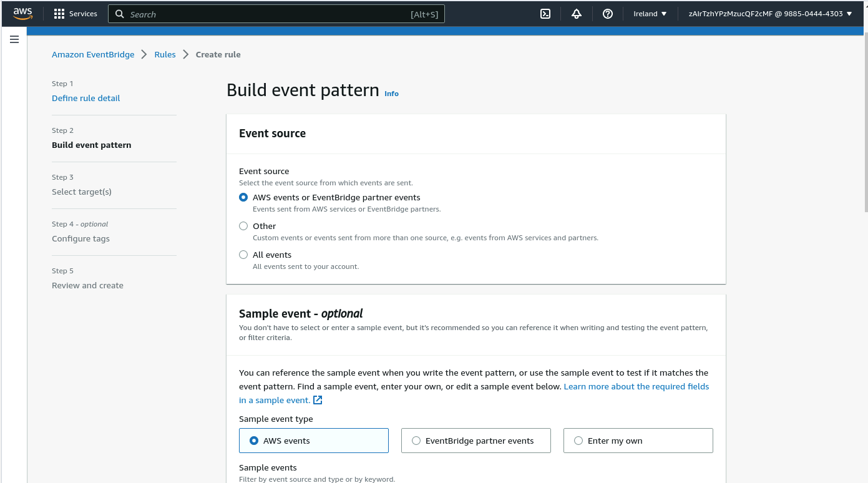Image resolution: width=868 pixels, height=483 pixels.
Task: Click the AWS logo home icon
Action: (x=22, y=14)
